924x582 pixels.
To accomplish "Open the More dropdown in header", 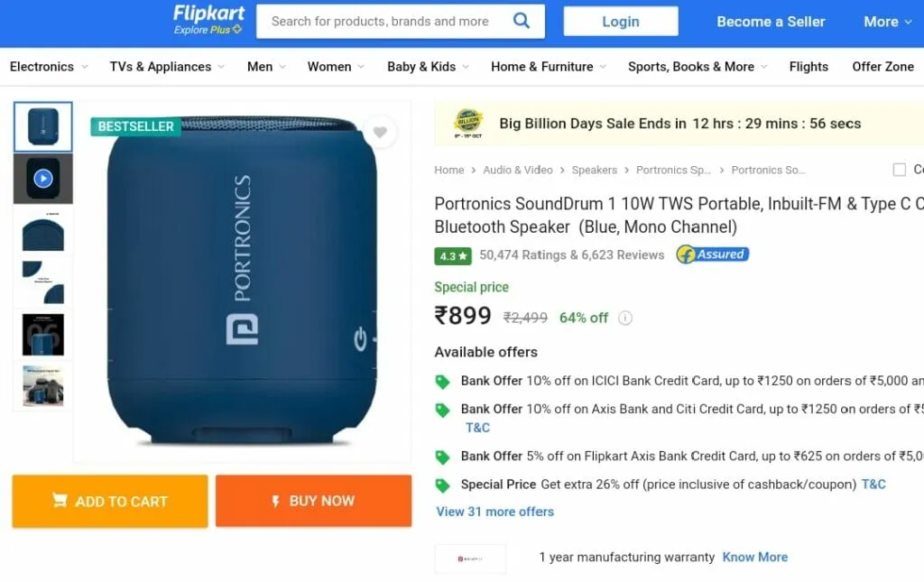I will coord(888,22).
